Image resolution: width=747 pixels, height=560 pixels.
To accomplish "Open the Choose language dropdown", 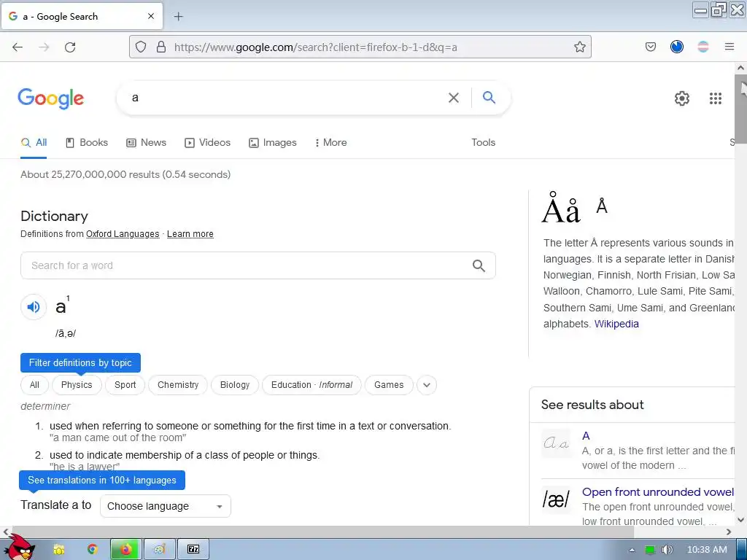I will [166, 506].
